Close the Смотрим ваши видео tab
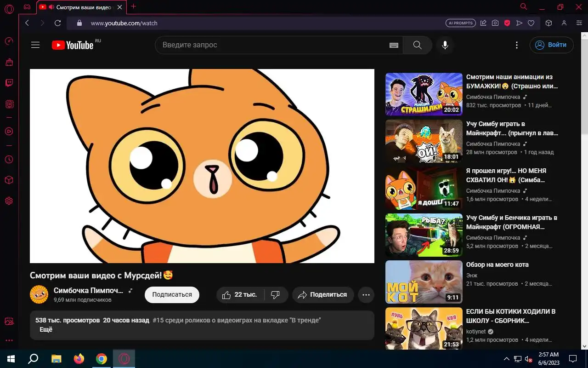This screenshot has height=368, width=588. [x=120, y=7]
